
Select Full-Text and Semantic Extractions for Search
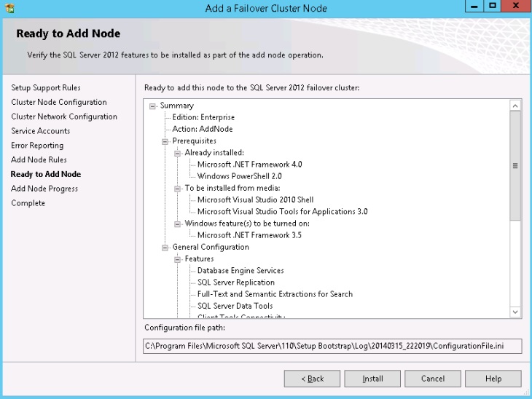tap(275, 294)
